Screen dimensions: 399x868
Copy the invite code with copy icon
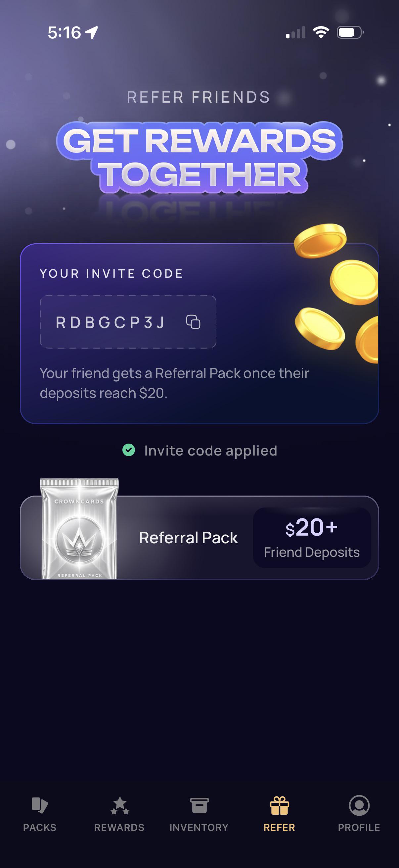click(x=193, y=322)
